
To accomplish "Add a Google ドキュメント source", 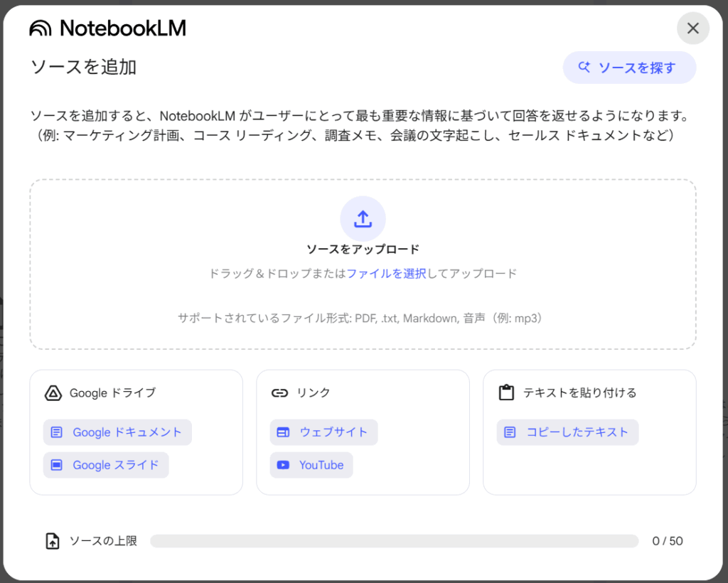I will point(117,432).
